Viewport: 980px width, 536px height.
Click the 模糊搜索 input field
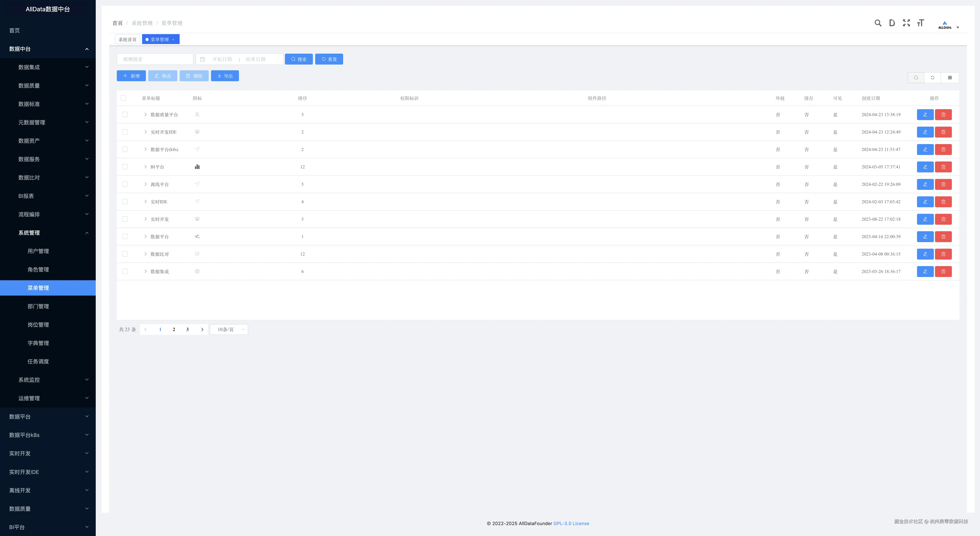155,59
